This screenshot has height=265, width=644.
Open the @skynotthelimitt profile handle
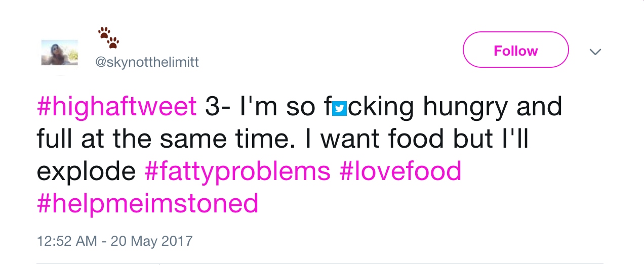pos(147,62)
